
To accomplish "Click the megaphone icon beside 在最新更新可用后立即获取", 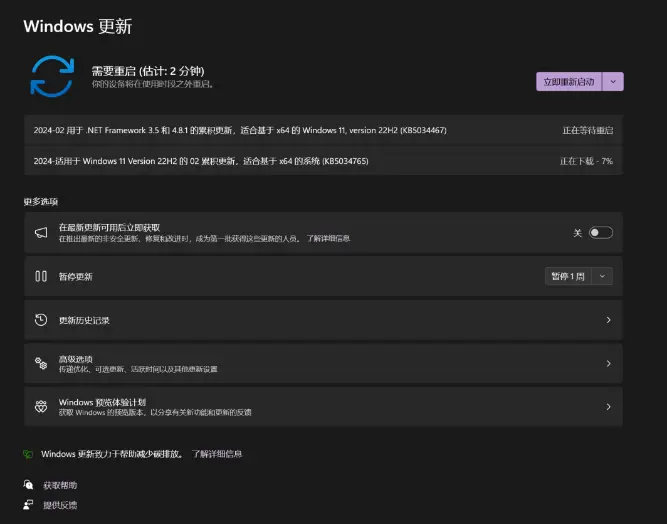I will [x=41, y=233].
